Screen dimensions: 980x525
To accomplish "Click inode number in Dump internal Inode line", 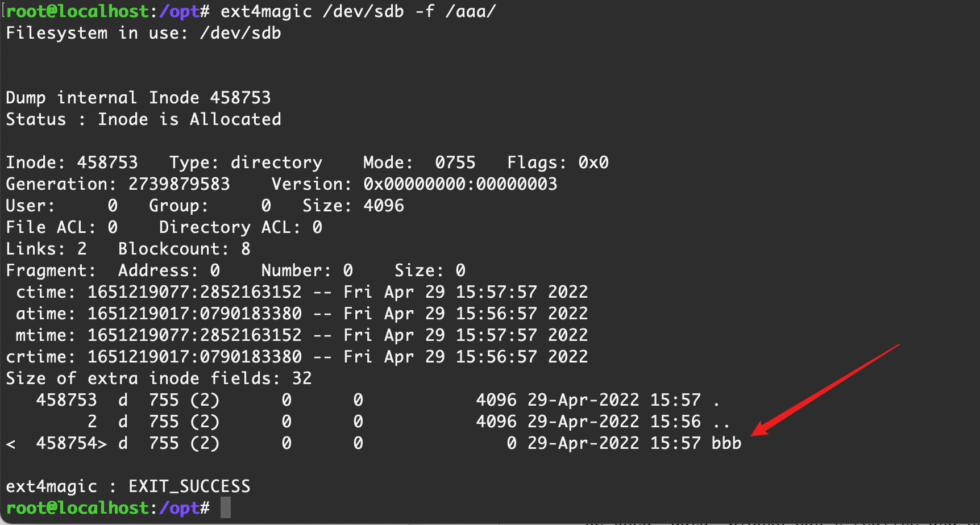I will tap(240, 98).
